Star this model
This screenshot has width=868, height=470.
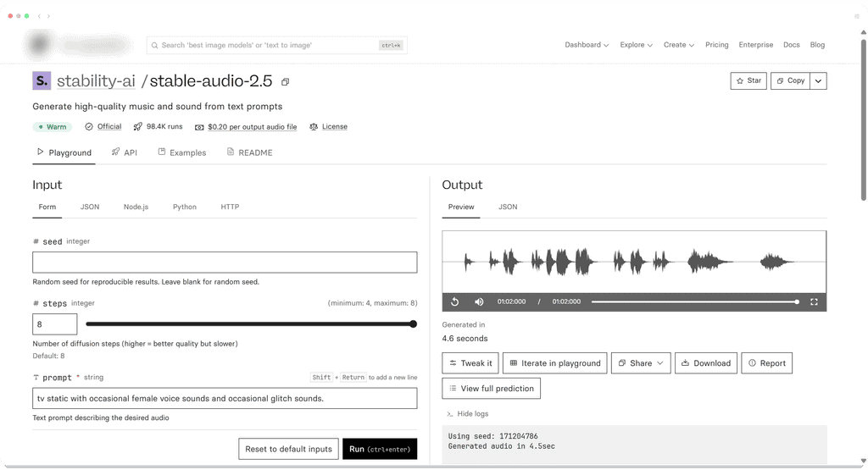tap(748, 80)
